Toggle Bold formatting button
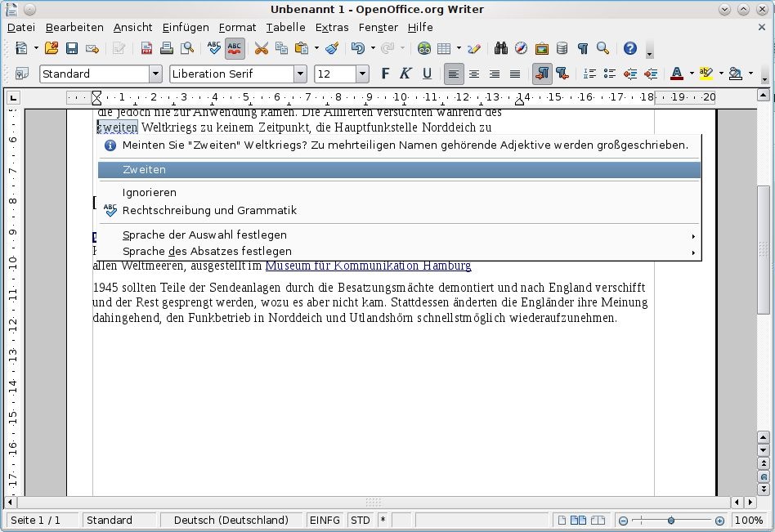The height and width of the screenshot is (532, 775). click(386, 74)
